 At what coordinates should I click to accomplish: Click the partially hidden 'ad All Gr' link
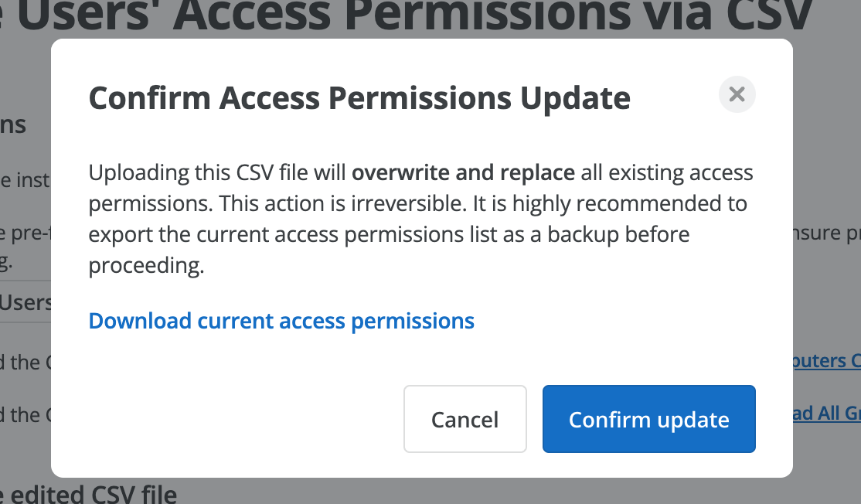826,413
